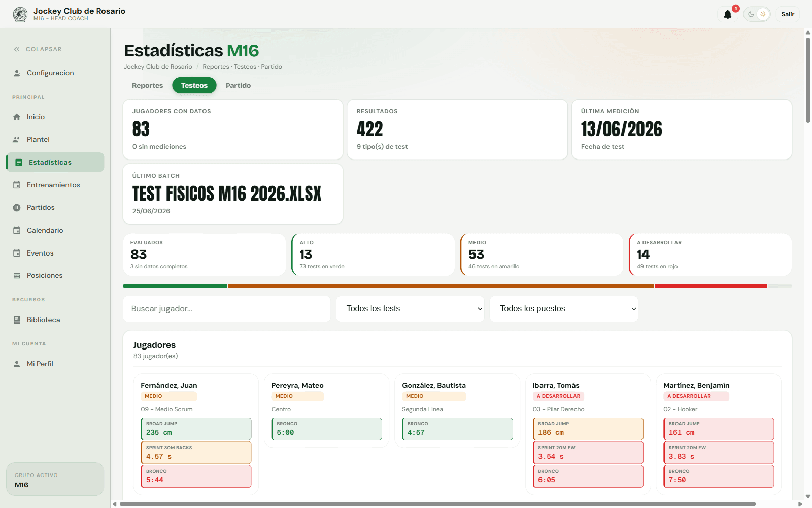Click the Evaluados summary card
This screenshot has width=812, height=508.
click(x=205, y=255)
